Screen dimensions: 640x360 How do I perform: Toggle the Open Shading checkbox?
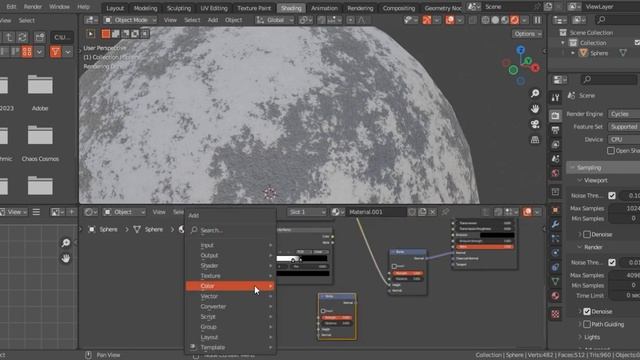pos(611,151)
